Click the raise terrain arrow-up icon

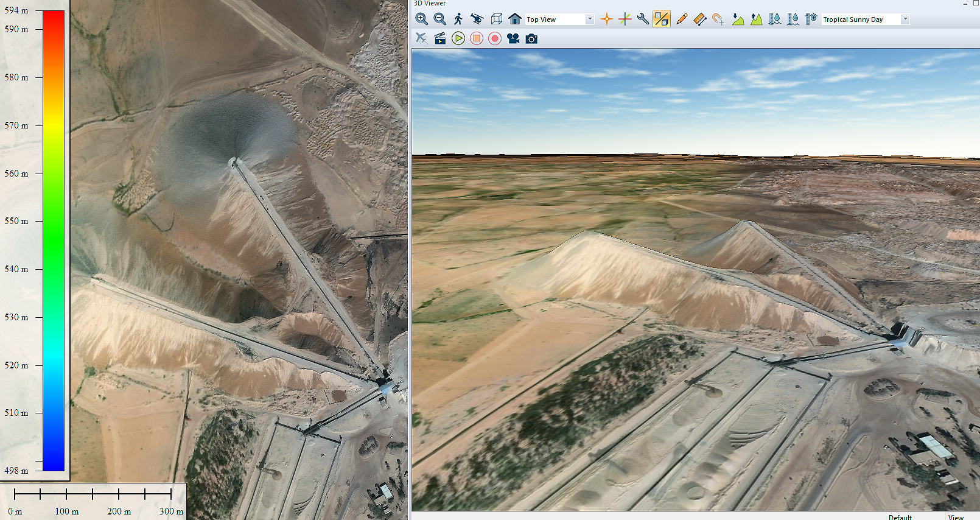(x=756, y=19)
